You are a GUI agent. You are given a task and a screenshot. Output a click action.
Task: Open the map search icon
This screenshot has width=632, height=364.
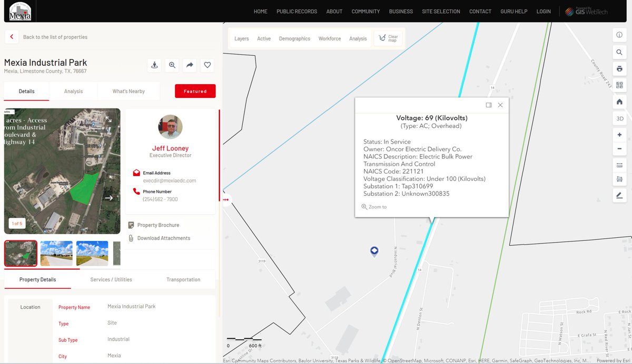619,52
